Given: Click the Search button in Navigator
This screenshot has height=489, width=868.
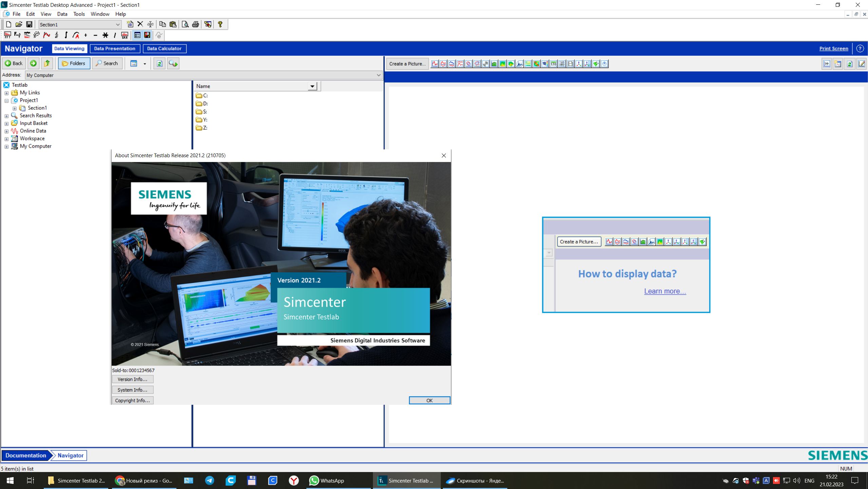Looking at the screenshot, I should coord(107,63).
